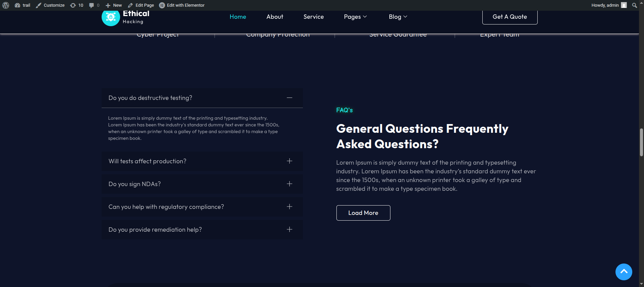Open the comments bubble icon
Image resolution: width=644 pixels, height=287 pixels.
(x=92, y=5)
